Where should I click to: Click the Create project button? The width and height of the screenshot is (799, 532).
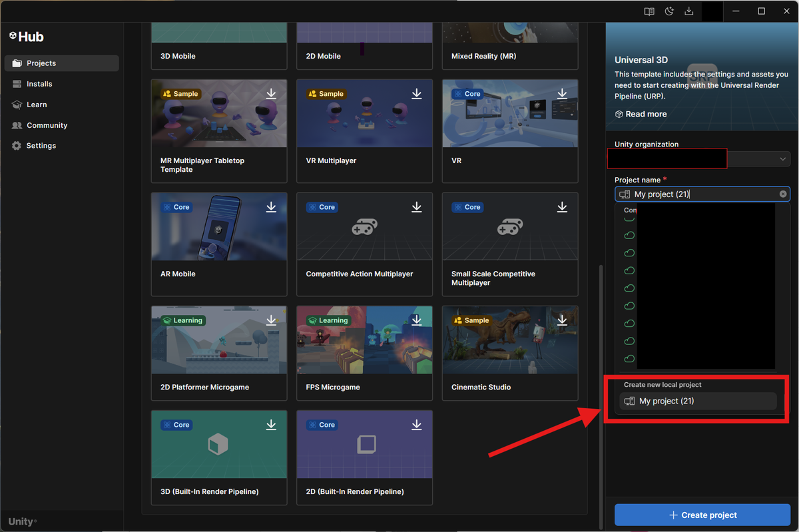702,515
